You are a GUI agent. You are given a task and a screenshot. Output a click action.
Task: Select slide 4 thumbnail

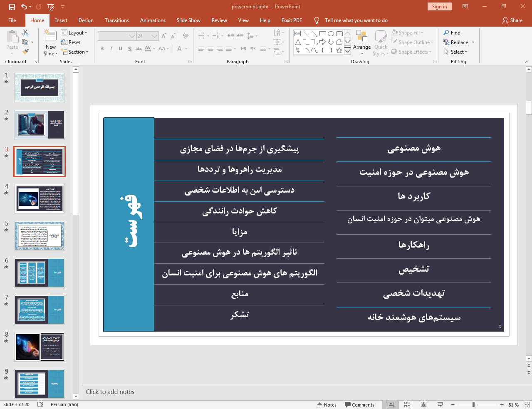40,198
